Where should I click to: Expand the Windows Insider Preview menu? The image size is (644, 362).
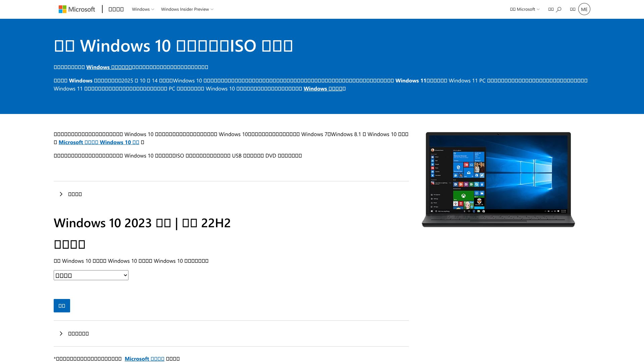[x=187, y=9]
